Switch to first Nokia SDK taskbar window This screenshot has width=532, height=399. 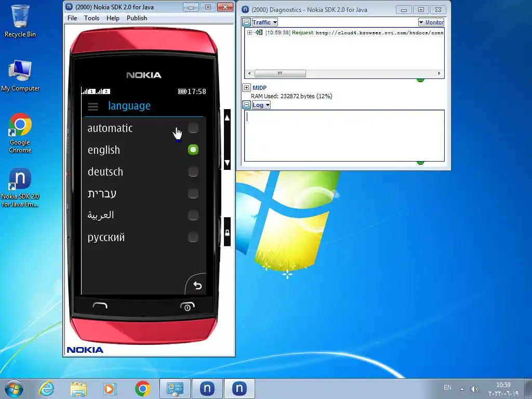(207, 389)
